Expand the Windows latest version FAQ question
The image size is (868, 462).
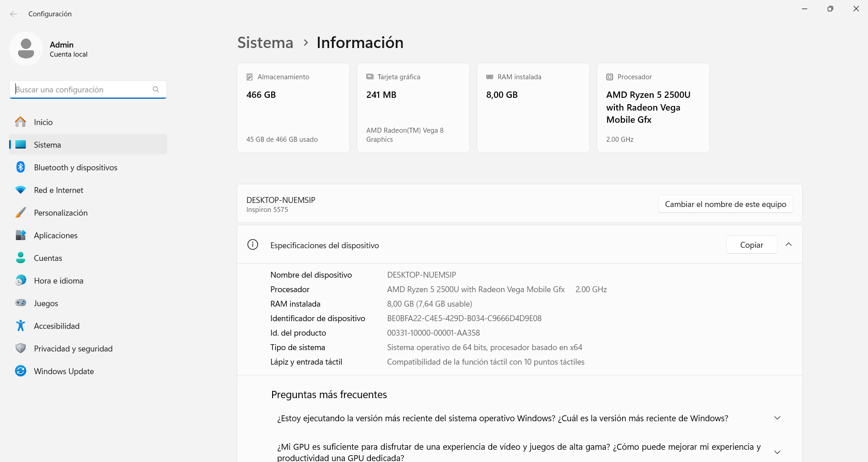[x=777, y=418]
